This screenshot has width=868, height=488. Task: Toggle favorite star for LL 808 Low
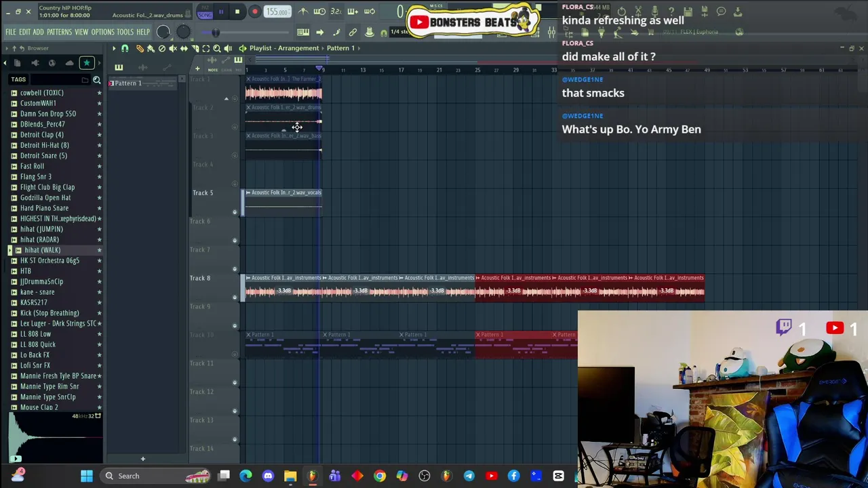pos(99,333)
